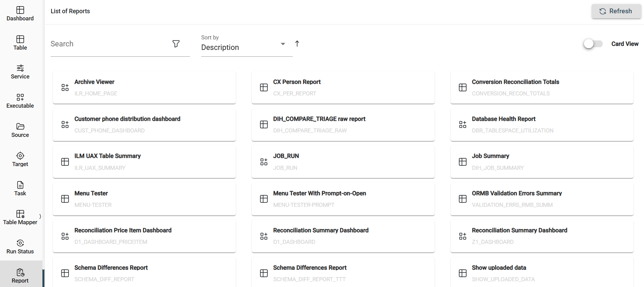644x287 pixels.
Task: Open the Dashboard sidebar icon
Action: tap(20, 14)
